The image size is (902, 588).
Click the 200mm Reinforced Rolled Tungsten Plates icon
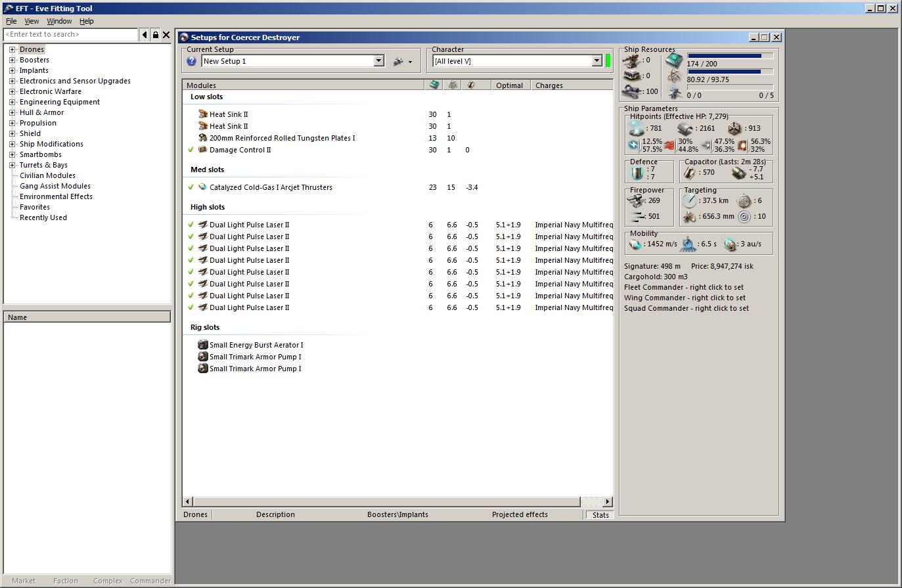(203, 138)
